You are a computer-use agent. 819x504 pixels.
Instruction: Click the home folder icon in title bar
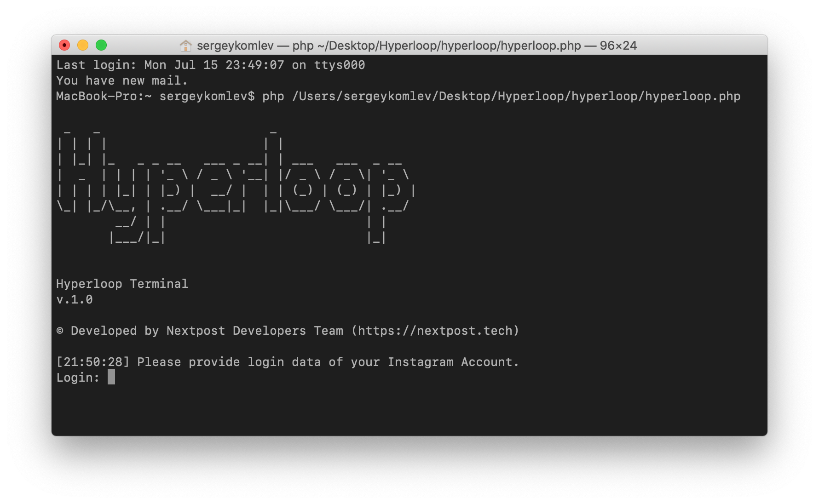[185, 46]
